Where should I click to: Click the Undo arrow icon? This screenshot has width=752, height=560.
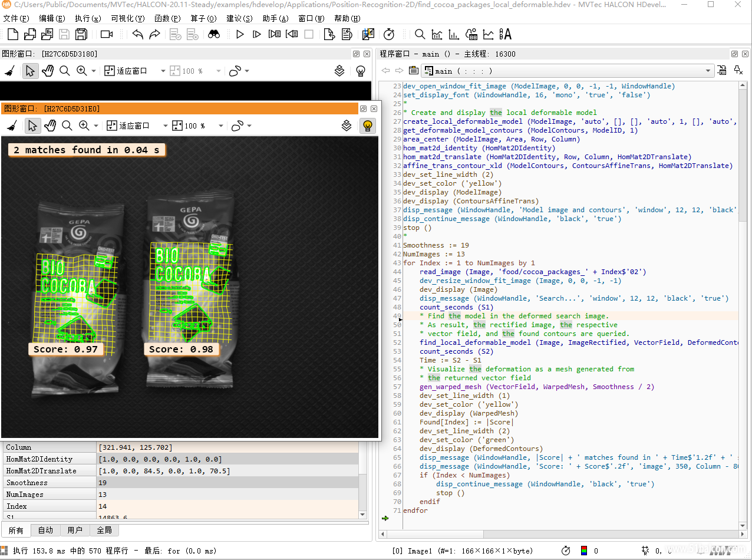pos(137,34)
